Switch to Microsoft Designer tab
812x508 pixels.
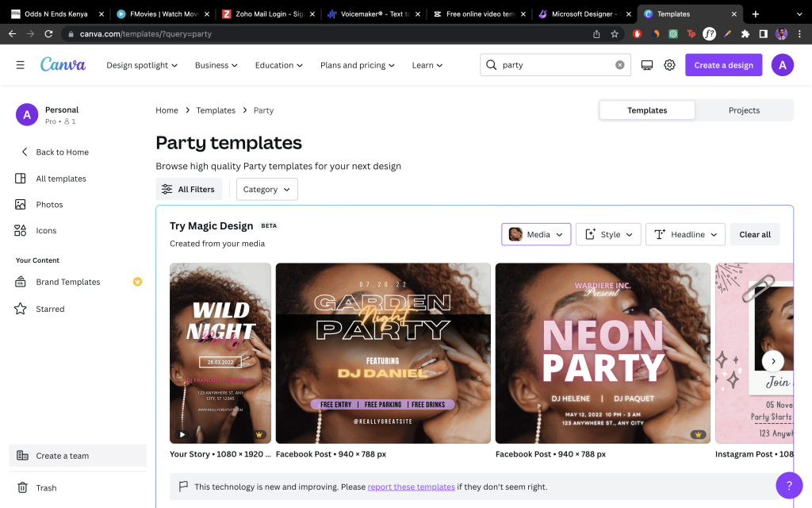pos(586,14)
